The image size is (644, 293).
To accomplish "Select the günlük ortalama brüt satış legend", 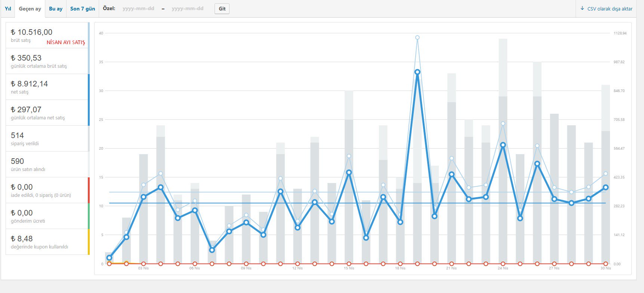I will tap(47, 61).
